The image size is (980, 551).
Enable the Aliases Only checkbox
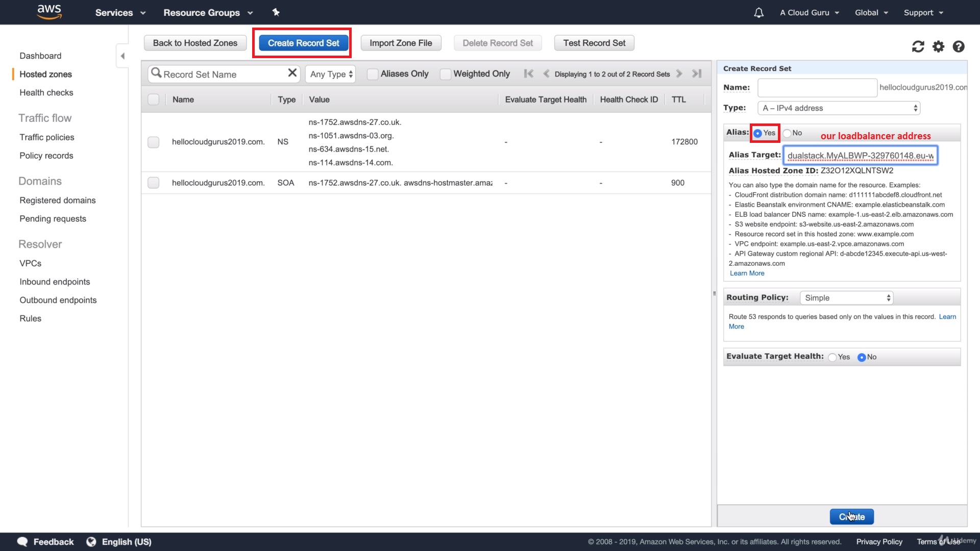373,74
